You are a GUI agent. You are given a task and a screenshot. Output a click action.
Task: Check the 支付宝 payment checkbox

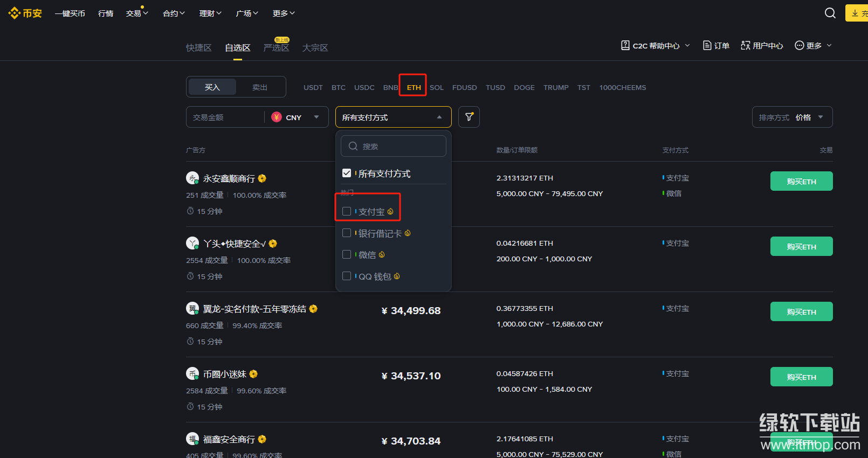tap(347, 211)
